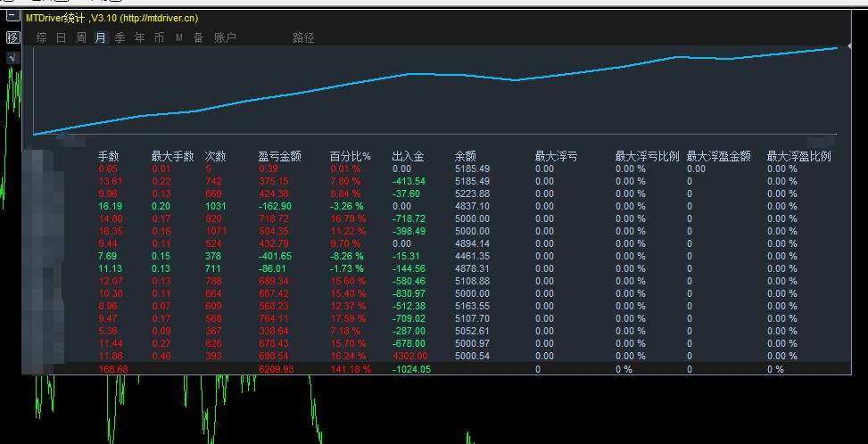The height and width of the screenshot is (444, 868).
Task: Click the percentage cell 16.79 %
Action: 348,218
